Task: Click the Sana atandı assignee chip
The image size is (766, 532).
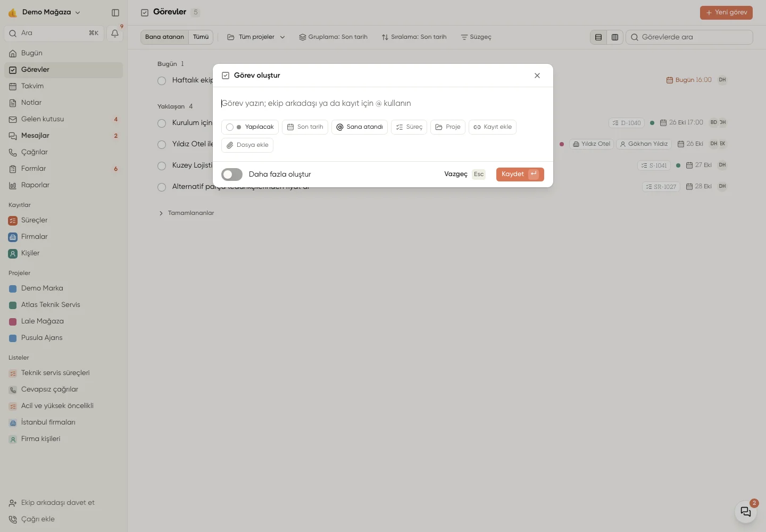Action: click(360, 127)
